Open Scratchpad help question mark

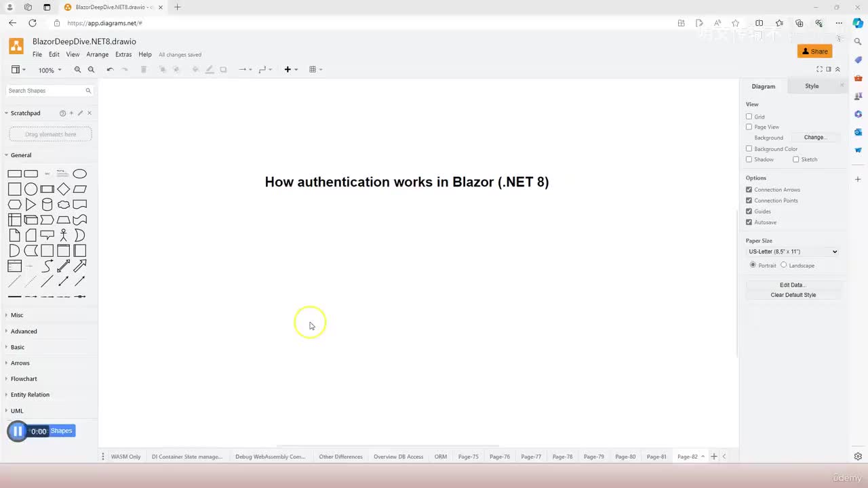pyautogui.click(x=62, y=113)
